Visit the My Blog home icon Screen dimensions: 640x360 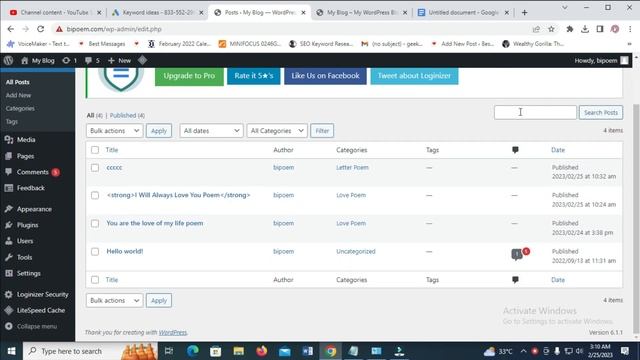(24, 60)
